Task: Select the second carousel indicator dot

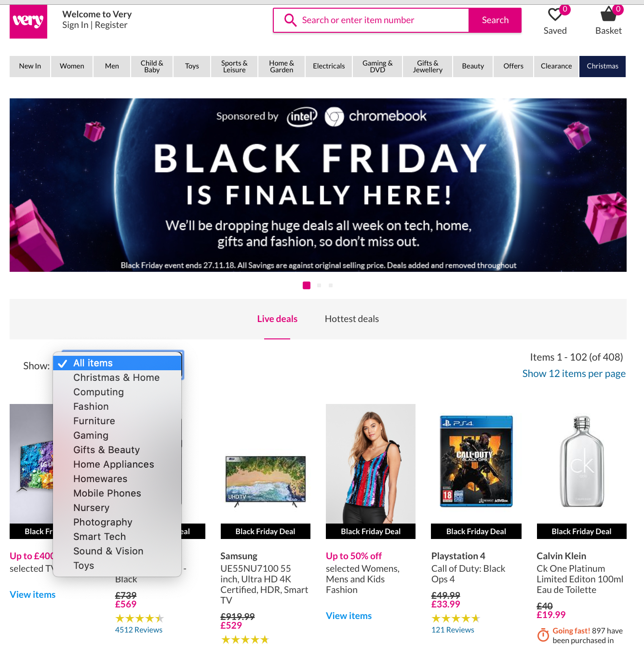Action: (319, 285)
